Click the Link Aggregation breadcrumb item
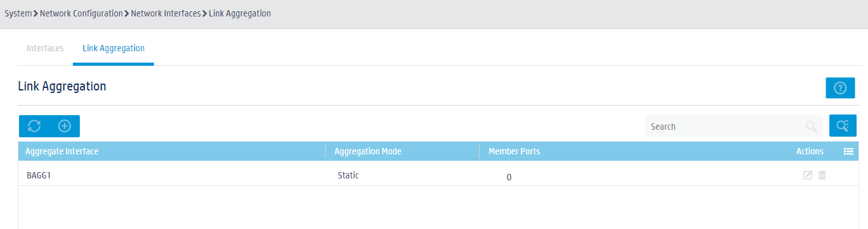 240,13
